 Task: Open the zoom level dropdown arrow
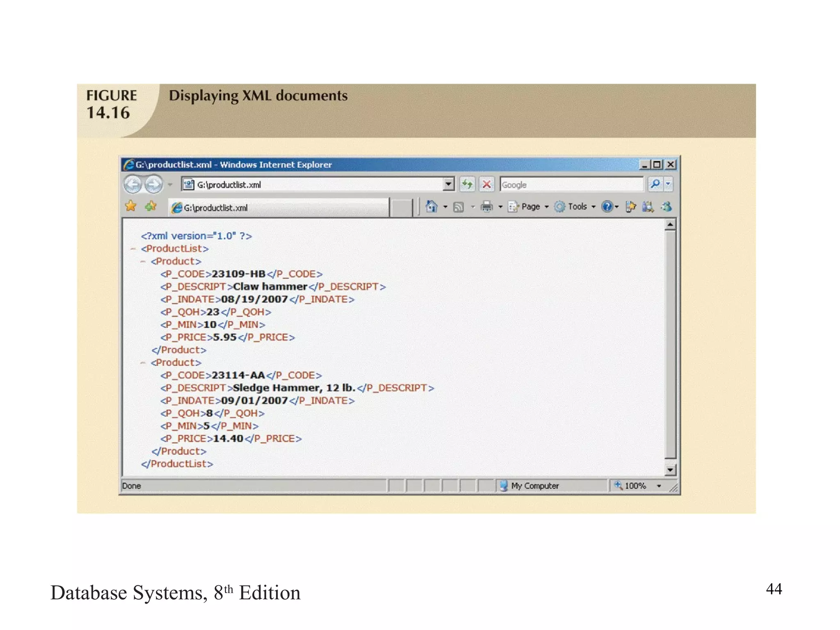pos(659,486)
